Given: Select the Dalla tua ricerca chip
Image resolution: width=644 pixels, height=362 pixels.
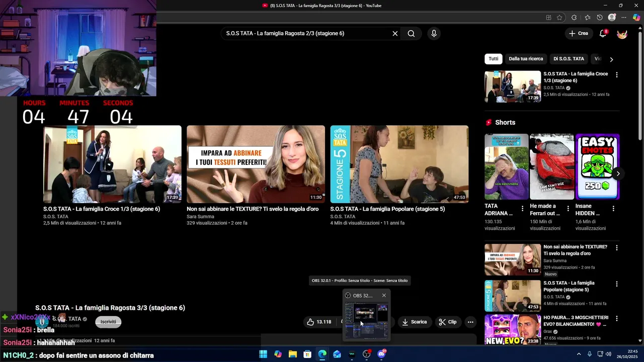Looking at the screenshot, I should click(526, 59).
